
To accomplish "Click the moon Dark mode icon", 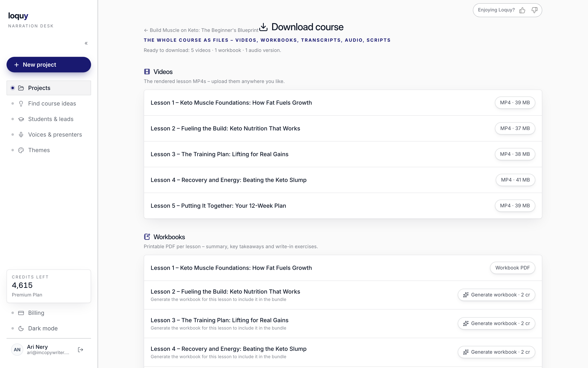I will tap(21, 328).
